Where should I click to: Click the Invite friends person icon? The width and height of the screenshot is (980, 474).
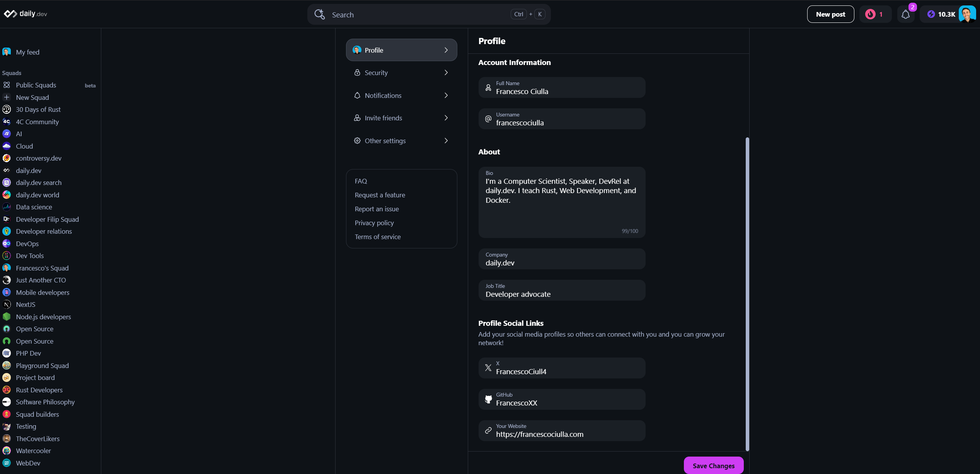[x=357, y=118]
